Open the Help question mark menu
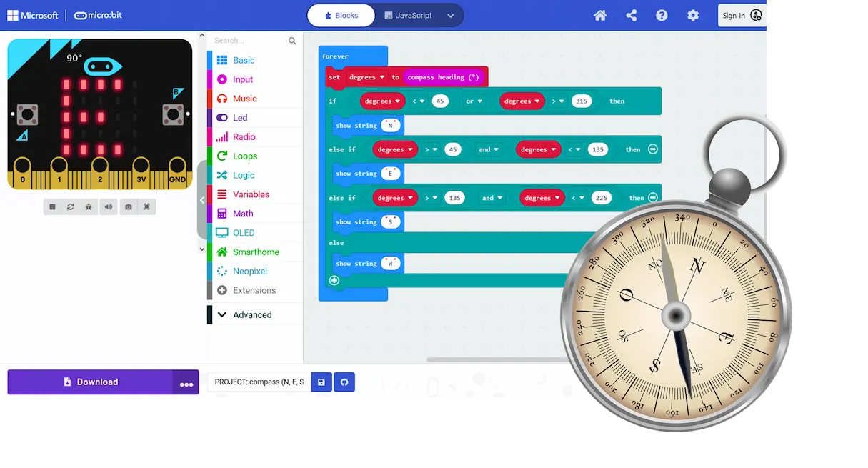 pyautogui.click(x=662, y=16)
